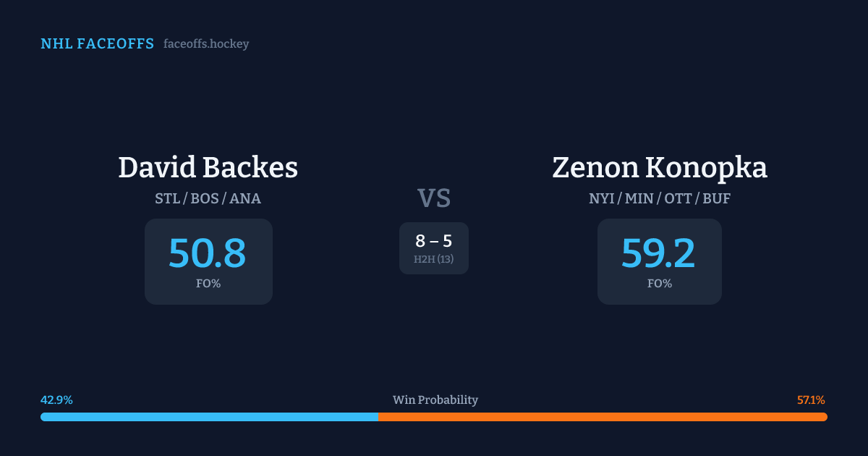
Task: Click the STL / BOS / ANA team list
Action: (208, 198)
